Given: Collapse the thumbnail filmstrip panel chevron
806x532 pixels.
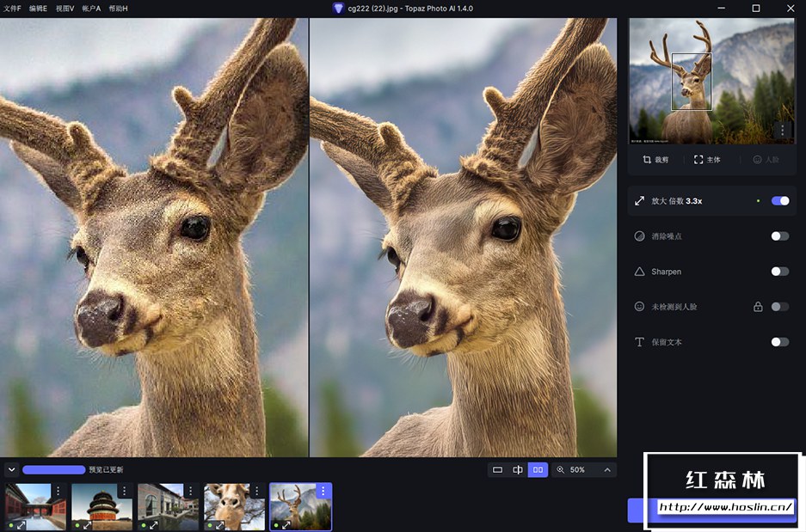Looking at the screenshot, I should [x=11, y=470].
